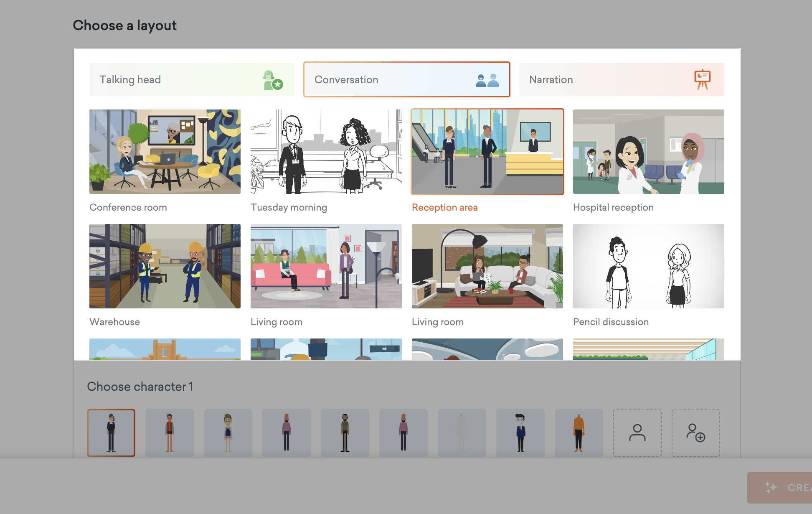Select the faded ghost character thumbnail
The width and height of the screenshot is (812, 514).
pos(462,433)
